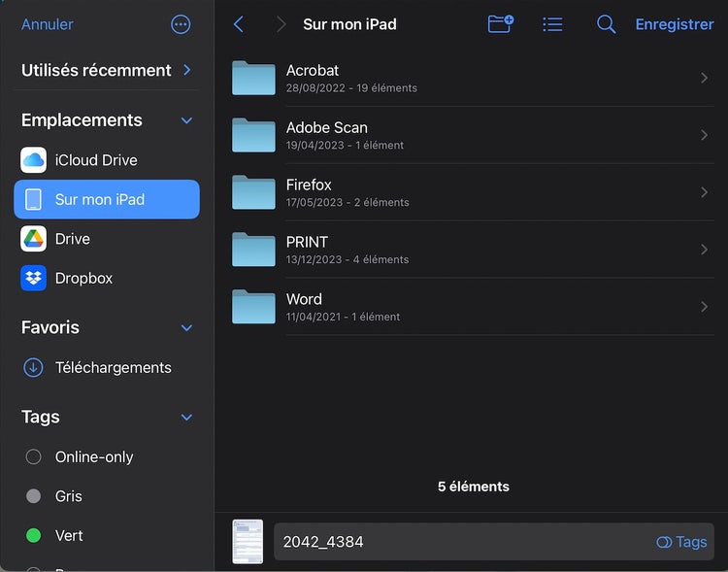Click the Word folder icon
This screenshot has width=728, height=572.
point(253,306)
